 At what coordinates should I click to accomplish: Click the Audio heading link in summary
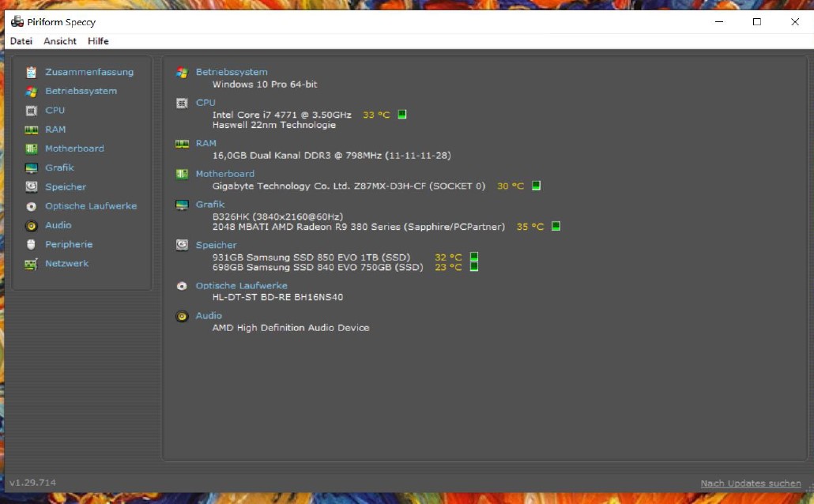209,315
